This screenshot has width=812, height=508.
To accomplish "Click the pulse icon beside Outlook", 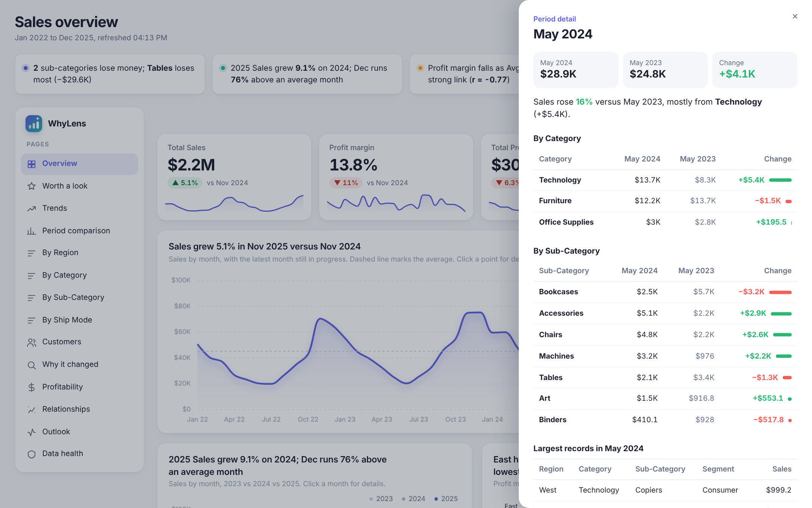I will 32,432.
